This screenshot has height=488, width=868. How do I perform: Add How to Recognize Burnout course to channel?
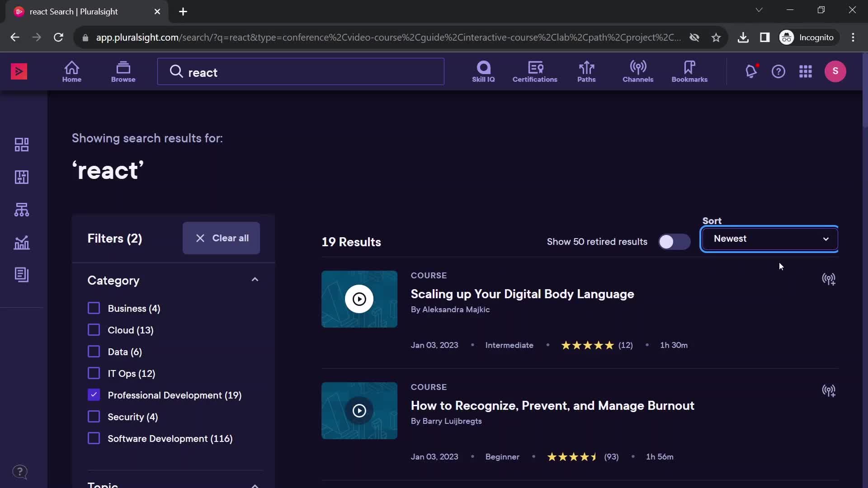829,391
